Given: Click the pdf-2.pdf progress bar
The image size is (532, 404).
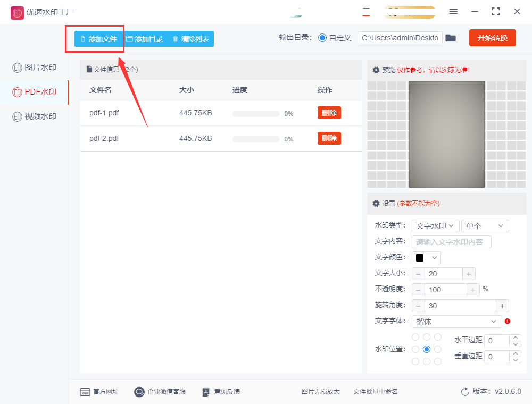Looking at the screenshot, I should pyautogui.click(x=256, y=139).
